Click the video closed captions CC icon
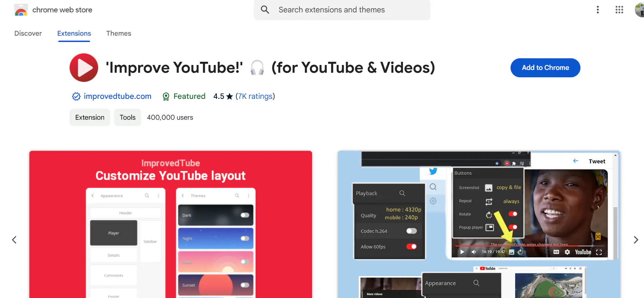Screen dimensions: 644x298 556,252
